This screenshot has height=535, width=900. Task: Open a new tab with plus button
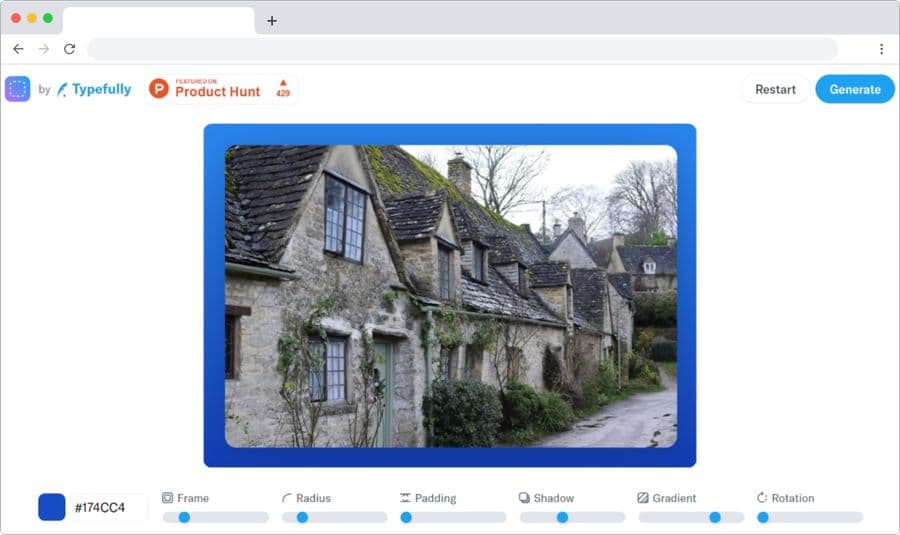(x=272, y=21)
